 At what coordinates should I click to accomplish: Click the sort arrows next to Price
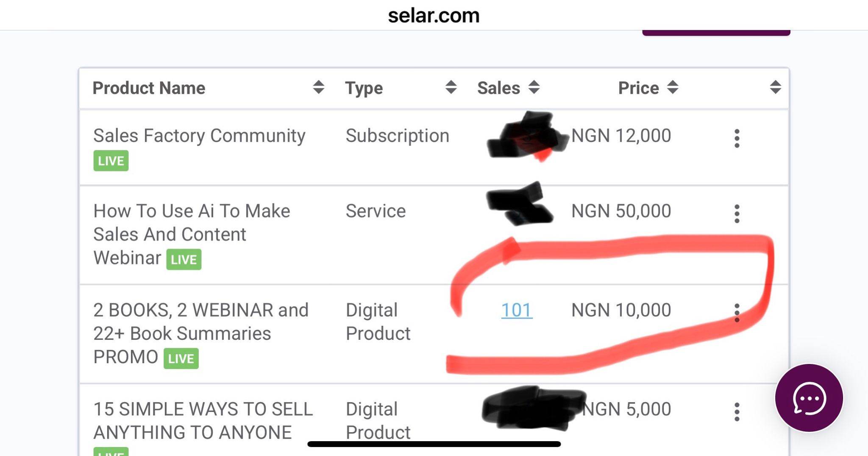pyautogui.click(x=673, y=87)
